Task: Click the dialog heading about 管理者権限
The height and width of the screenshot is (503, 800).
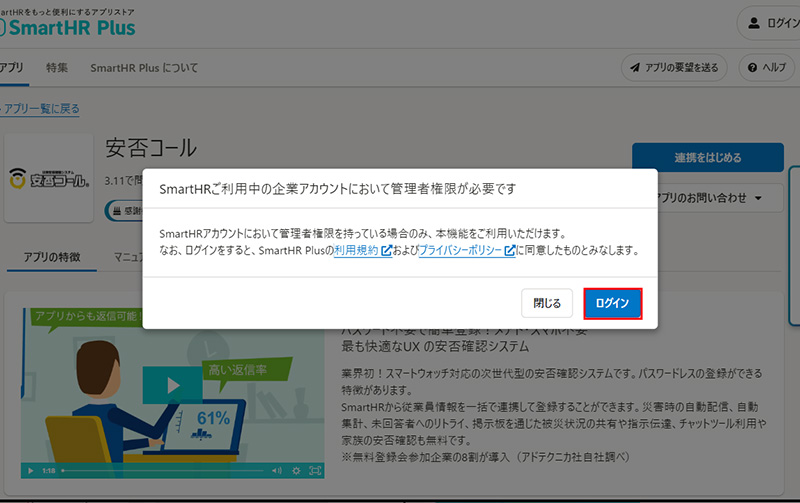Action: pyautogui.click(x=338, y=189)
